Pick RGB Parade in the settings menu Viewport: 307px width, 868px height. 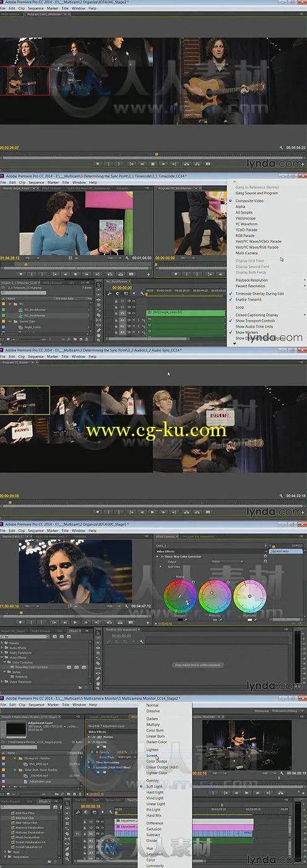tap(246, 235)
